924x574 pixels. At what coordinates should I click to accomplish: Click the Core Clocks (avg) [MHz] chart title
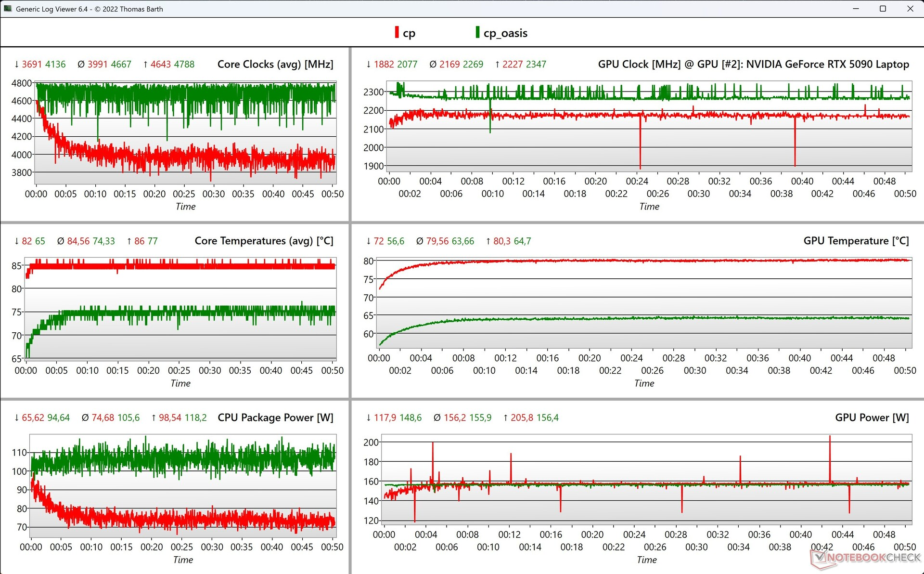[275, 64]
